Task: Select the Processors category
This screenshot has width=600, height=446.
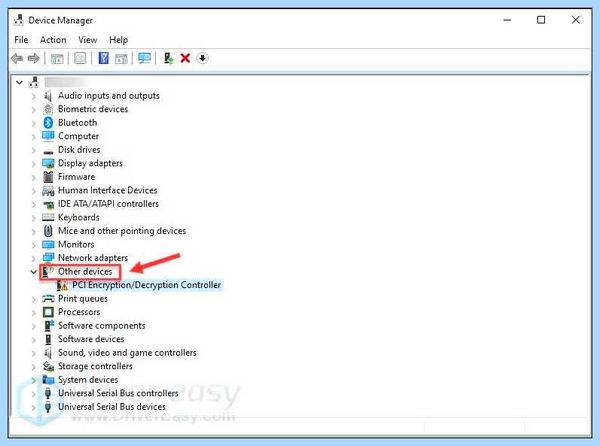Action: click(79, 312)
